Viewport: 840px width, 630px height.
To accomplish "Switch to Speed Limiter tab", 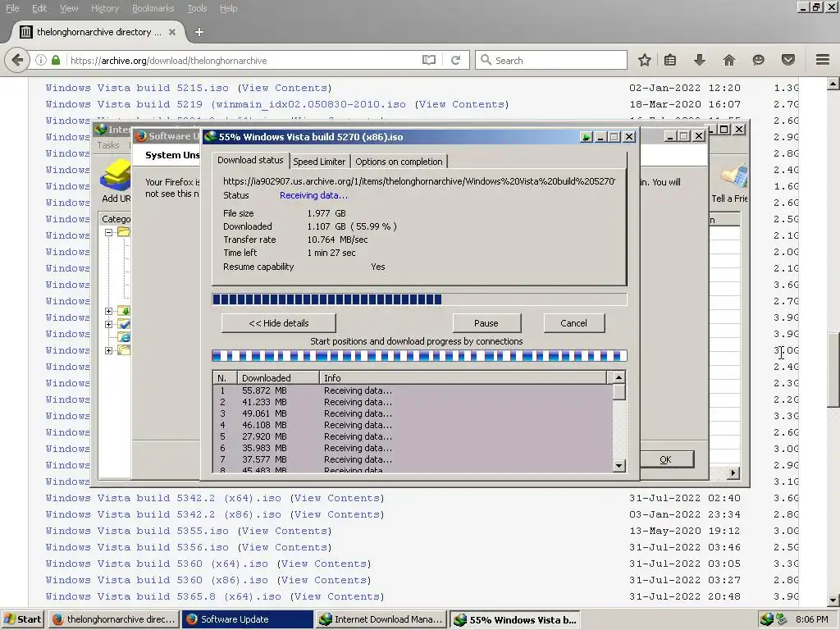I will [319, 162].
